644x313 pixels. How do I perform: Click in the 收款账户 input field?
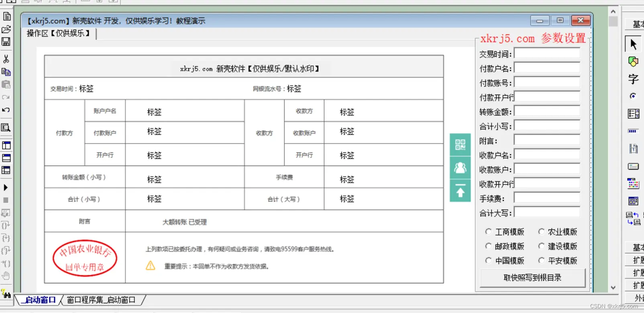tap(547, 169)
